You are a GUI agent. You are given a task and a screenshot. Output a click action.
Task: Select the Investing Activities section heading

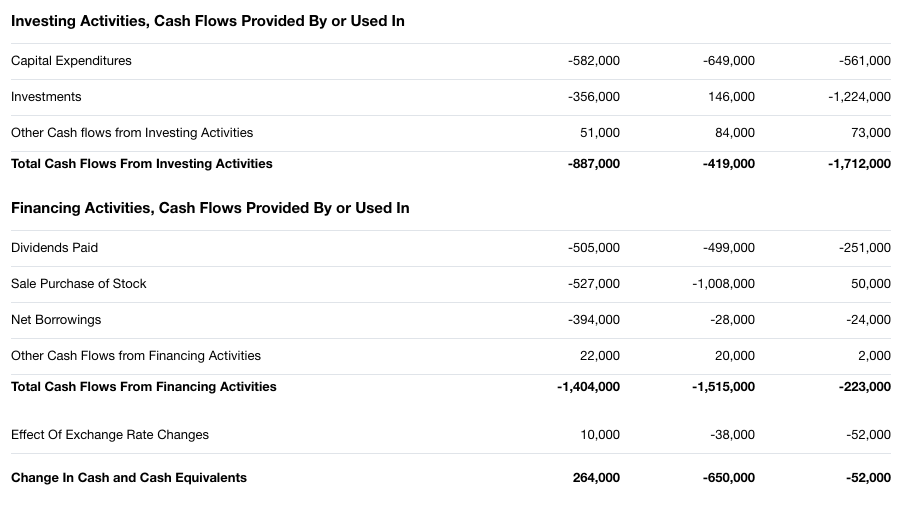pyautogui.click(x=208, y=21)
